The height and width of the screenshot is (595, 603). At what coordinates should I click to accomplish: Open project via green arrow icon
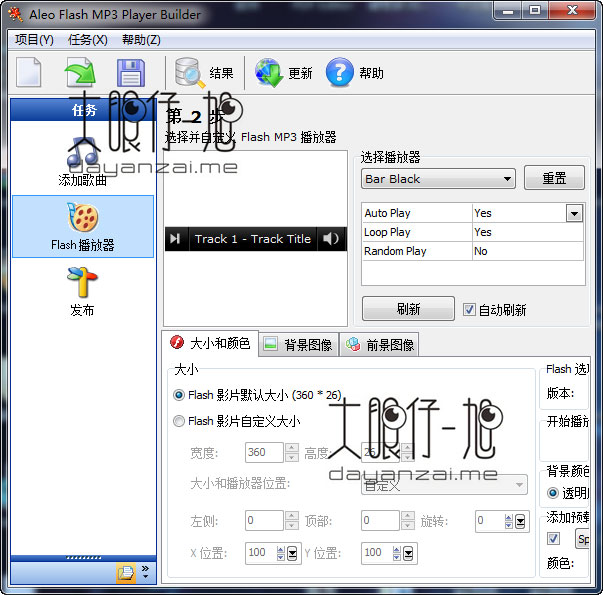click(80, 72)
